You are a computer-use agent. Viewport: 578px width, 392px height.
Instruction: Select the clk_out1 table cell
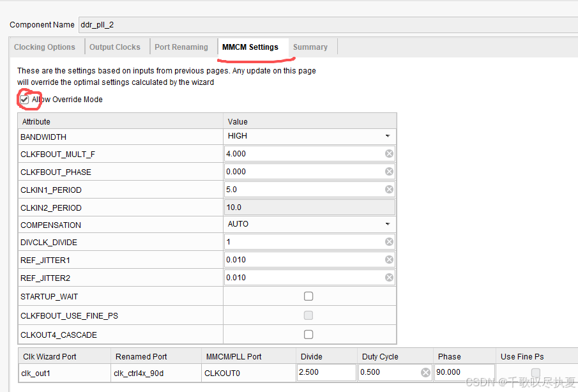coord(65,373)
